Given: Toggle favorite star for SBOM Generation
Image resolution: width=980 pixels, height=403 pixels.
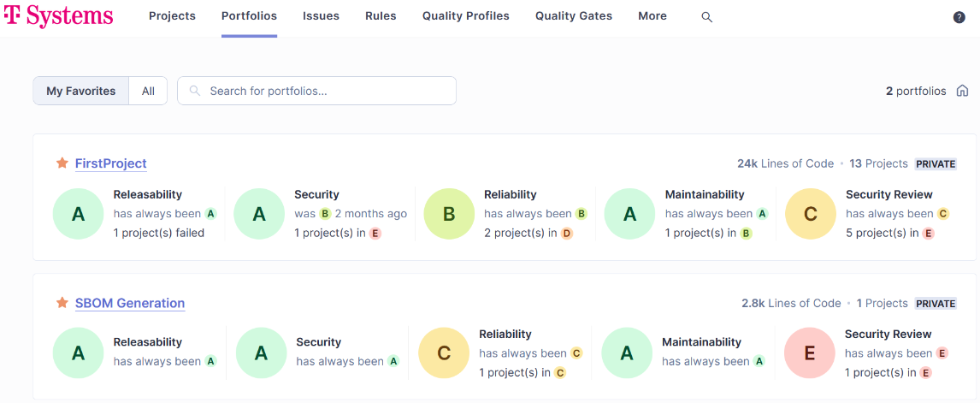Looking at the screenshot, I should tap(62, 303).
